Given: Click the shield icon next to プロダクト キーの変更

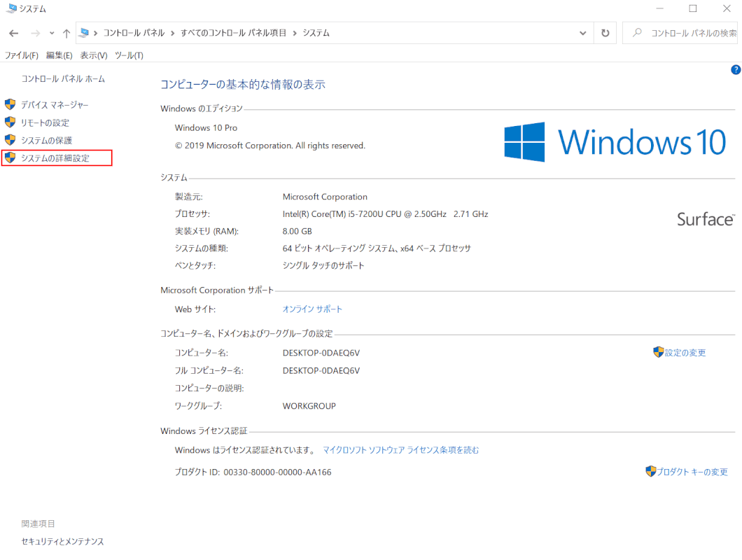Looking at the screenshot, I should (x=651, y=471).
